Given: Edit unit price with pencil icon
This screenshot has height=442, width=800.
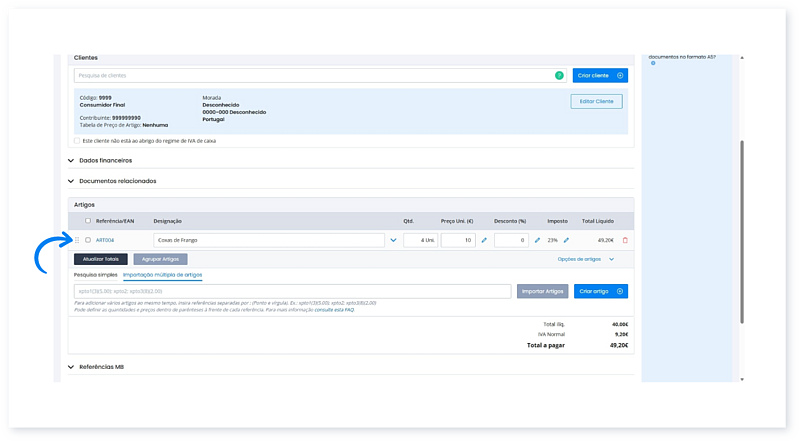Looking at the screenshot, I should (x=484, y=240).
